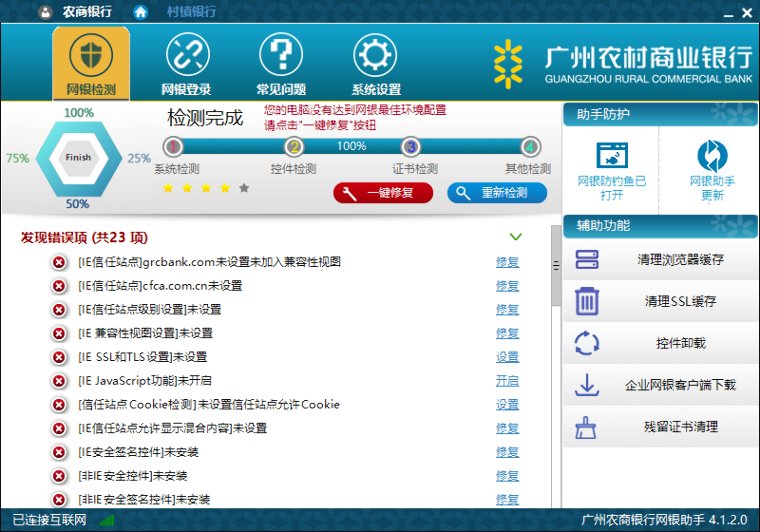Click 修复 for IE信任站点级别设置

pos(507,310)
